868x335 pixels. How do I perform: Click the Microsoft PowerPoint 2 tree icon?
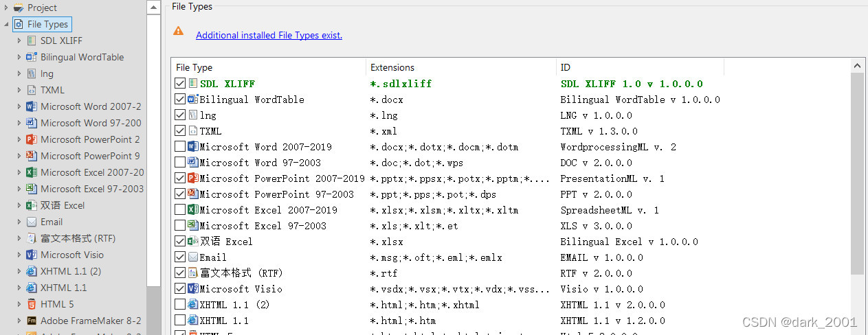31,139
